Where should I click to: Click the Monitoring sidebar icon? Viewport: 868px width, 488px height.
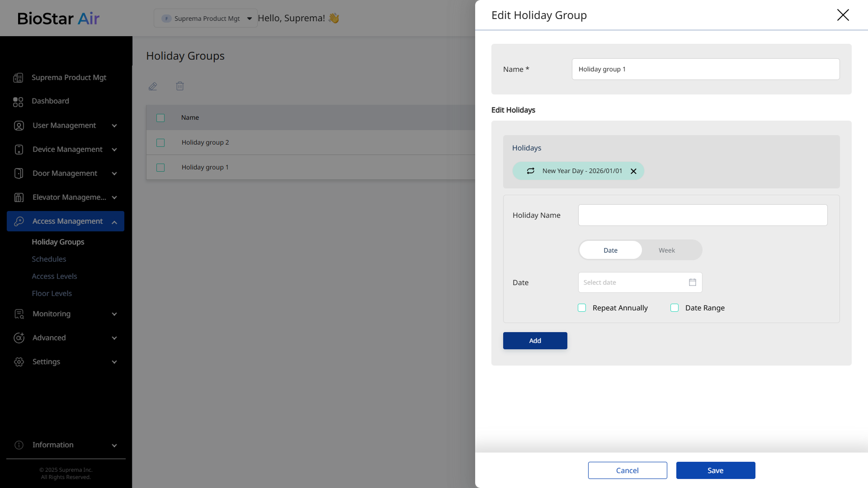click(x=19, y=314)
